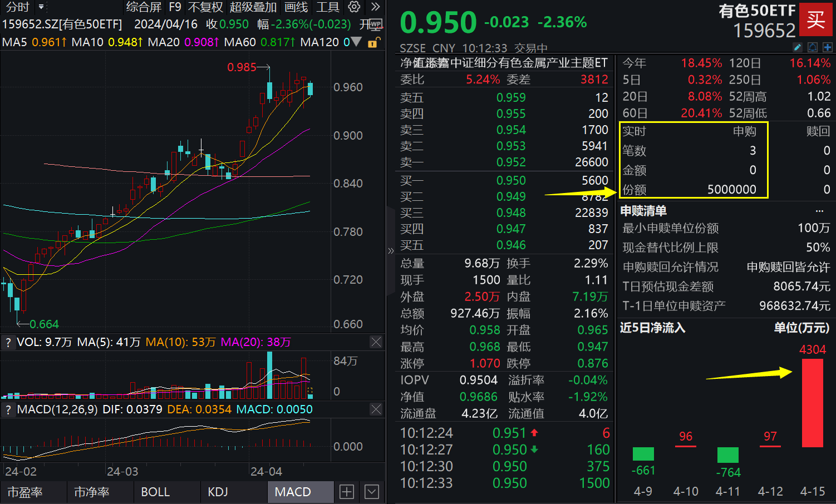This screenshot has width=836, height=504.
Task: Click 申购 column header
Action: [x=744, y=131]
